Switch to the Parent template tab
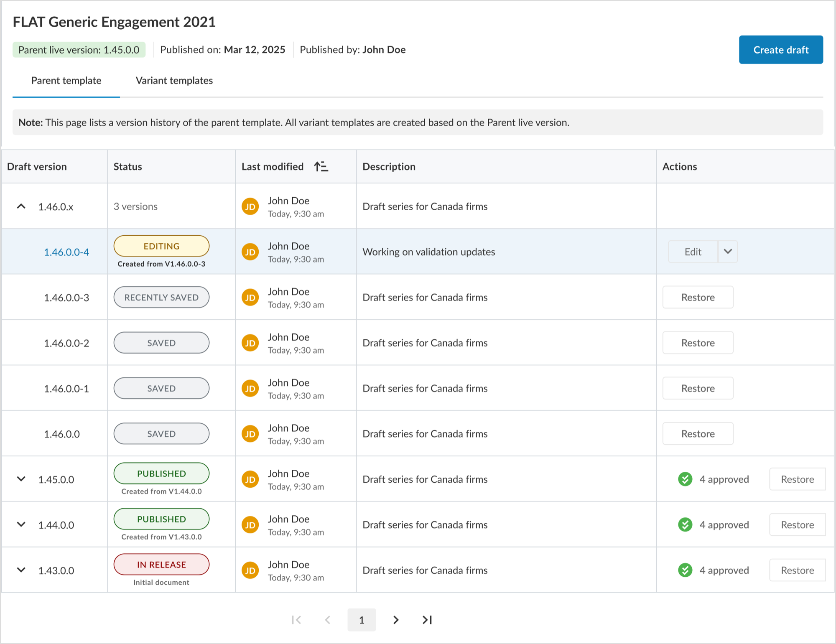 click(x=66, y=81)
